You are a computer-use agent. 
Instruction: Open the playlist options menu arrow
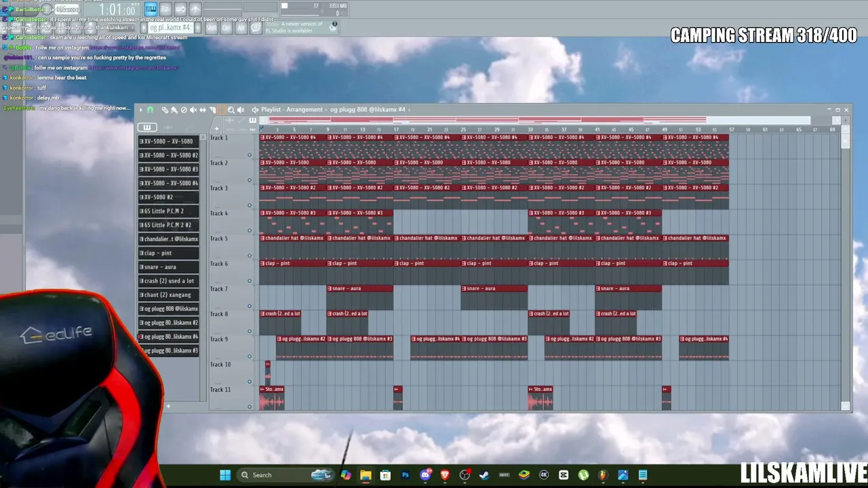141,110
